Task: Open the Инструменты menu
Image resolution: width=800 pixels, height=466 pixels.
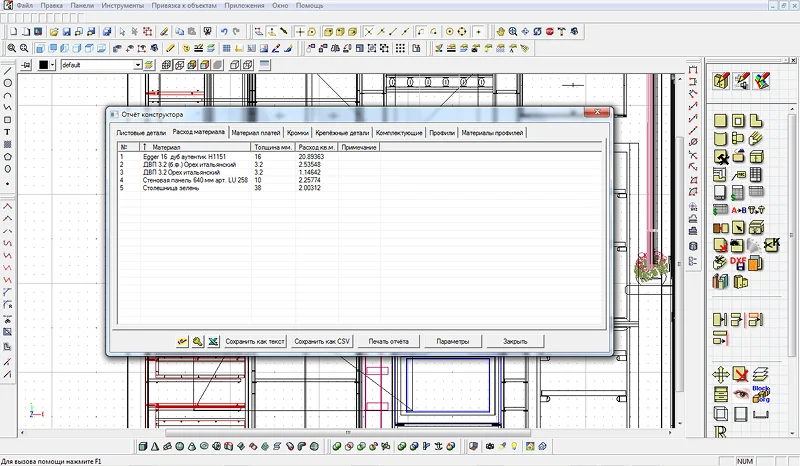Action: tap(125, 5)
